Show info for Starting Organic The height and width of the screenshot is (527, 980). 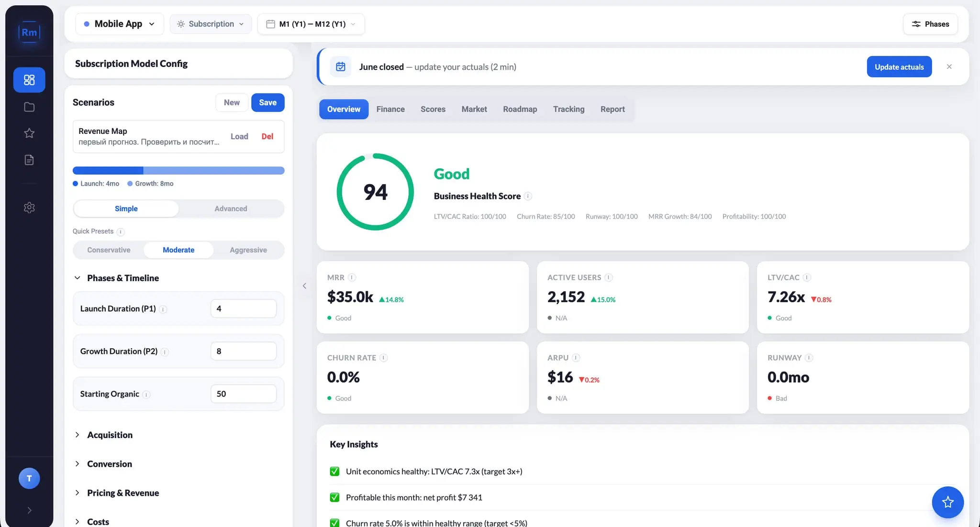click(x=146, y=395)
